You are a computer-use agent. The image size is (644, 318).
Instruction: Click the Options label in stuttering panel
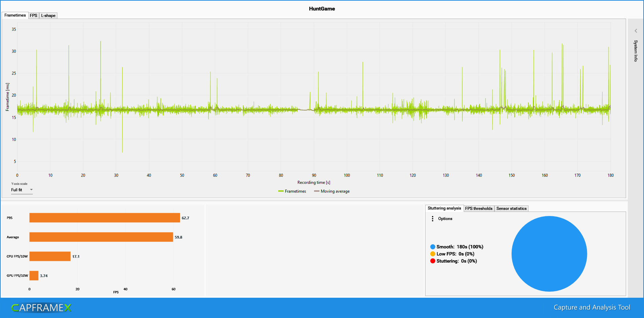pyautogui.click(x=445, y=219)
